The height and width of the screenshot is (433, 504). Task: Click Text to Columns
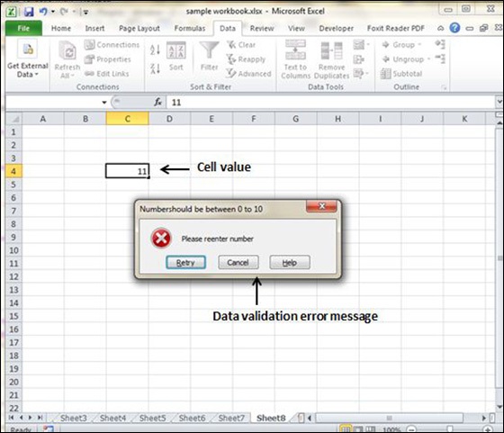pyautogui.click(x=295, y=59)
